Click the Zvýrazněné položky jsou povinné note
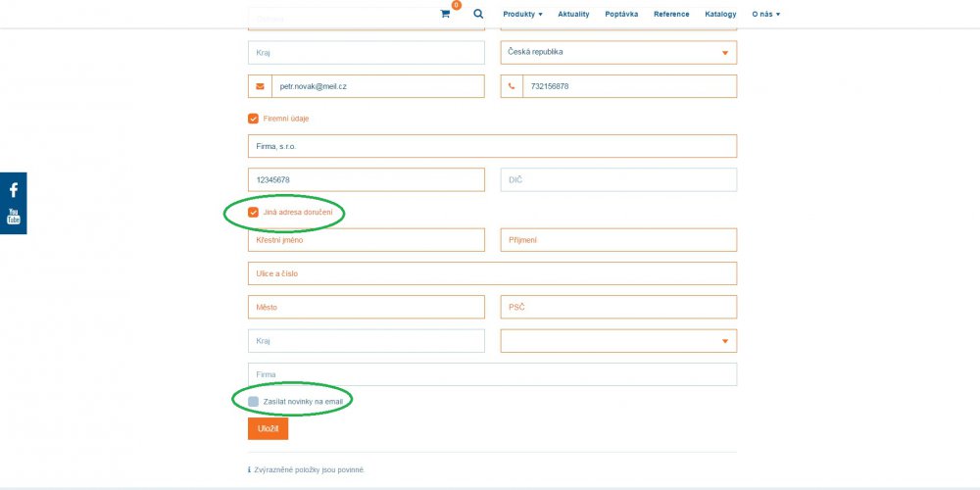This screenshot has width=980, height=490. tap(309, 469)
